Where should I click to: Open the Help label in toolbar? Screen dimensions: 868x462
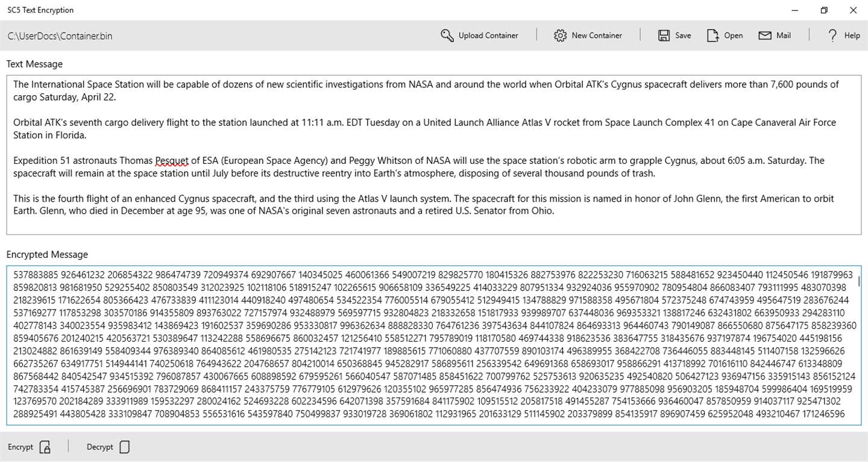coord(852,36)
